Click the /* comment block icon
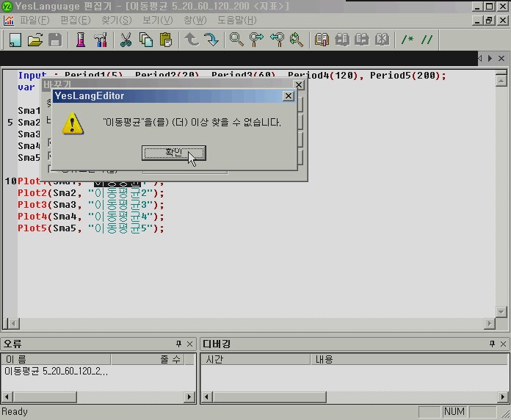Screen dimensions: 511x420 tap(407, 40)
